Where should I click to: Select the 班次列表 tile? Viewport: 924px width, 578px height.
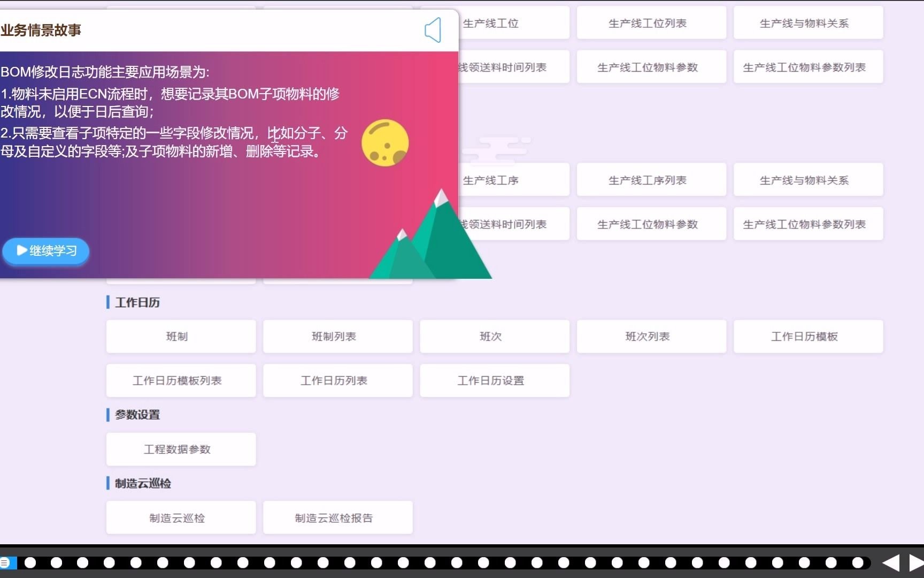pyautogui.click(x=651, y=336)
